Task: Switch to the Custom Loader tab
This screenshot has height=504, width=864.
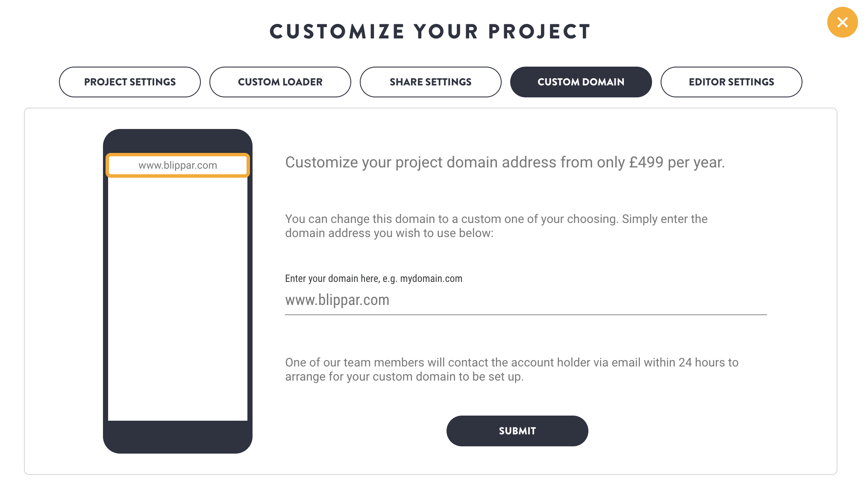Action: [280, 82]
